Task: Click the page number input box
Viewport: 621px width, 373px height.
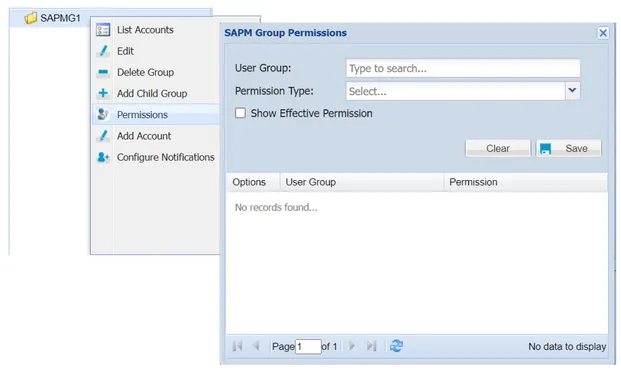Action: point(308,346)
